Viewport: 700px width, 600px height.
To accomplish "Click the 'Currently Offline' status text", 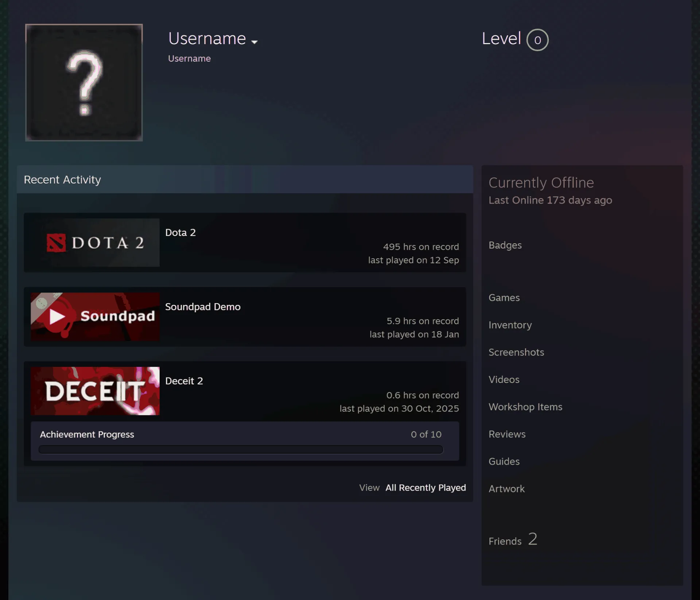I will [x=541, y=183].
